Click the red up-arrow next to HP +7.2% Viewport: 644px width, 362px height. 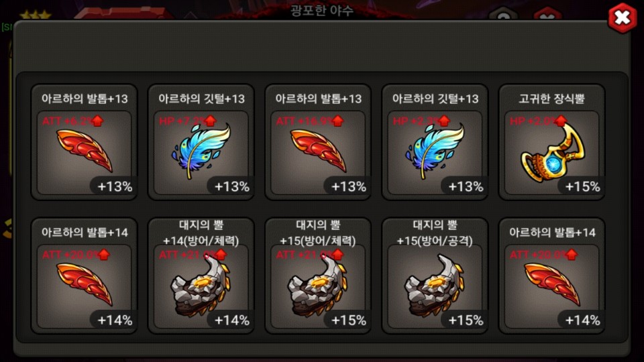210,121
